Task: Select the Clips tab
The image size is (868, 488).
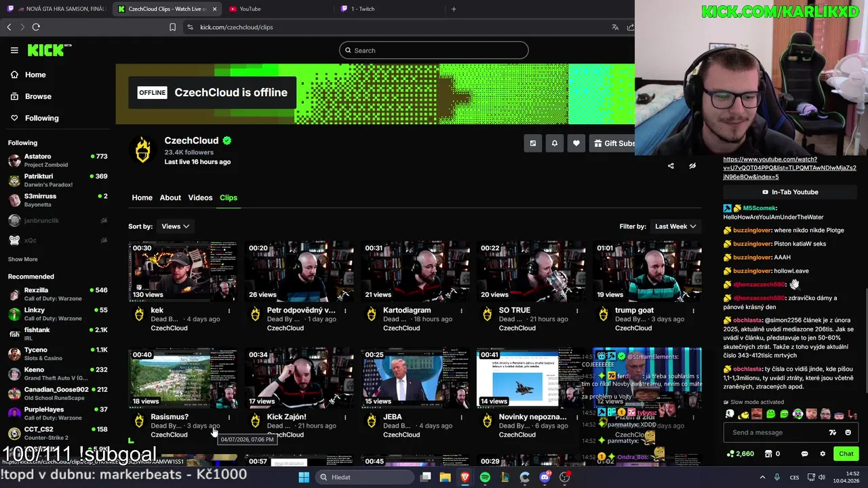Action: (229, 197)
